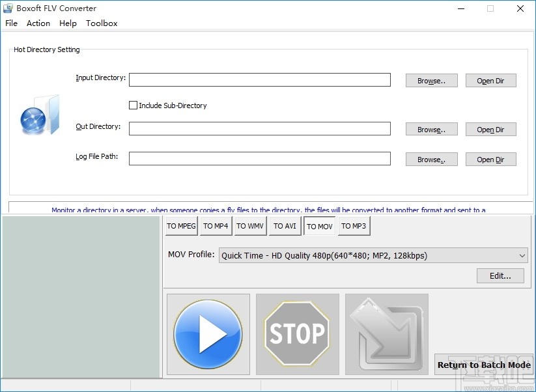The height and width of the screenshot is (392, 536).
Task: Click the Edit button under MOV Profile
Action: (x=500, y=275)
